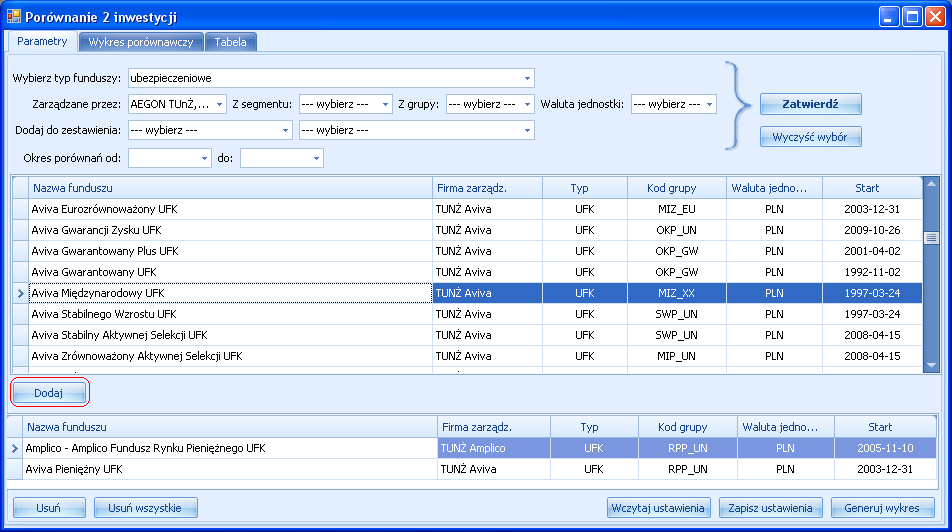Viewport: 952px width, 532px height.
Task: Open the 'Okres porównań od' date picker
Action: [x=204, y=159]
